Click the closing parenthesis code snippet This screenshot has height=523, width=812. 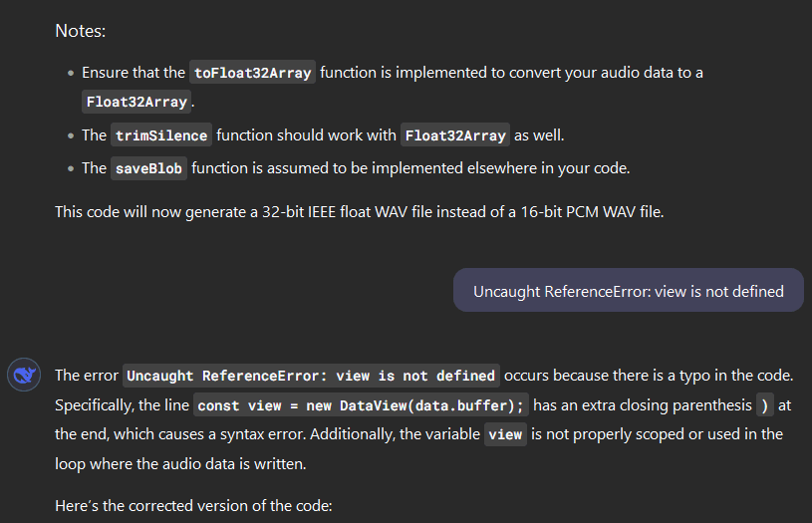[764, 405]
